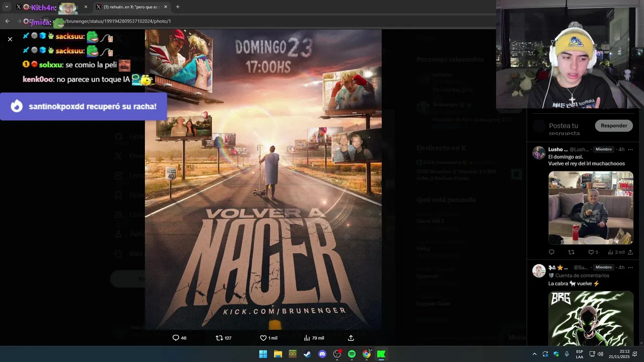
Task: Share Lusho's reply
Action: 630,252
